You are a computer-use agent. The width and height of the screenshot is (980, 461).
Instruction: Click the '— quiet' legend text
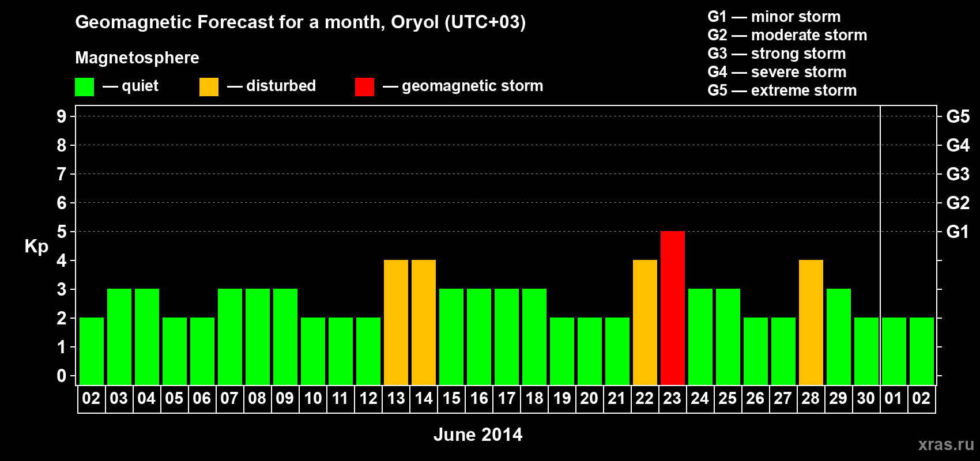[130, 86]
